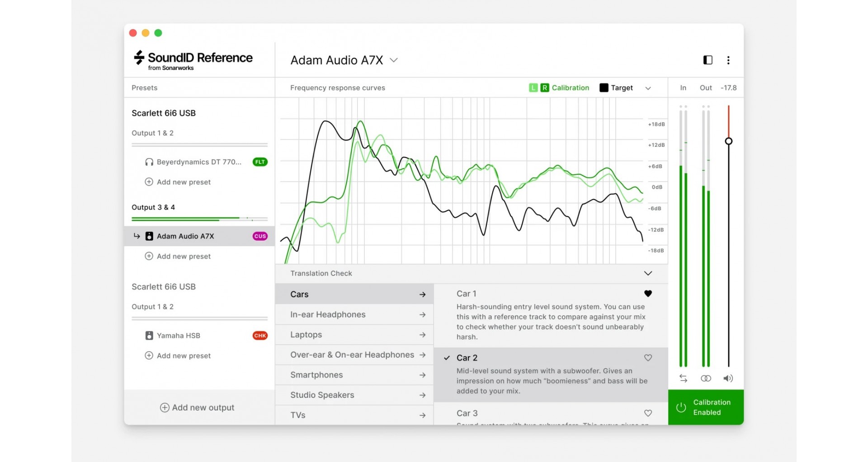
Task: Unfavorite Car 1 with the filled heart
Action: point(648,294)
